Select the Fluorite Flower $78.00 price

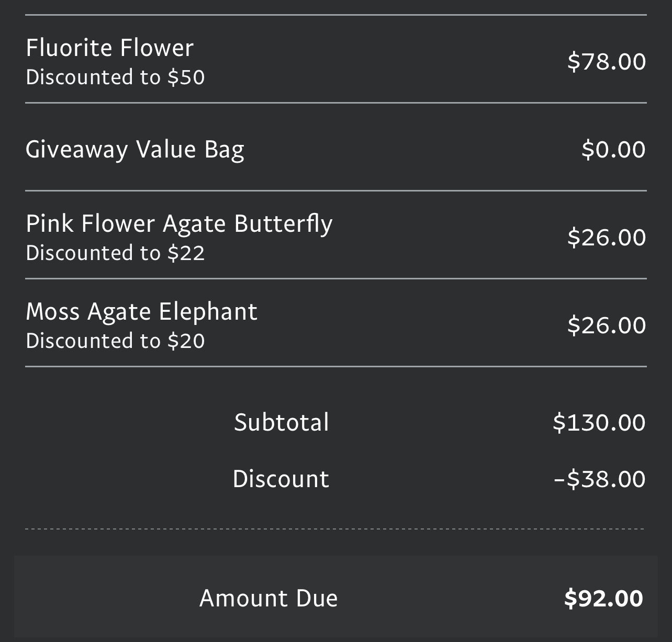pyautogui.click(x=606, y=62)
